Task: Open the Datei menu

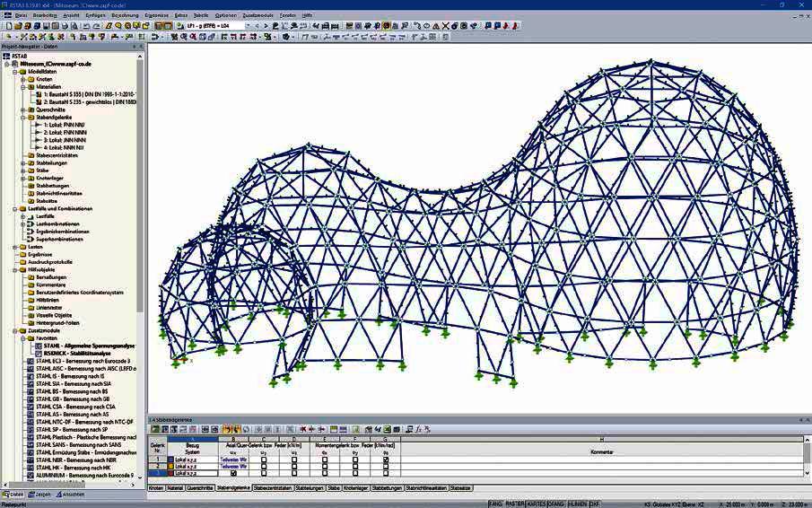Action: pos(21,15)
